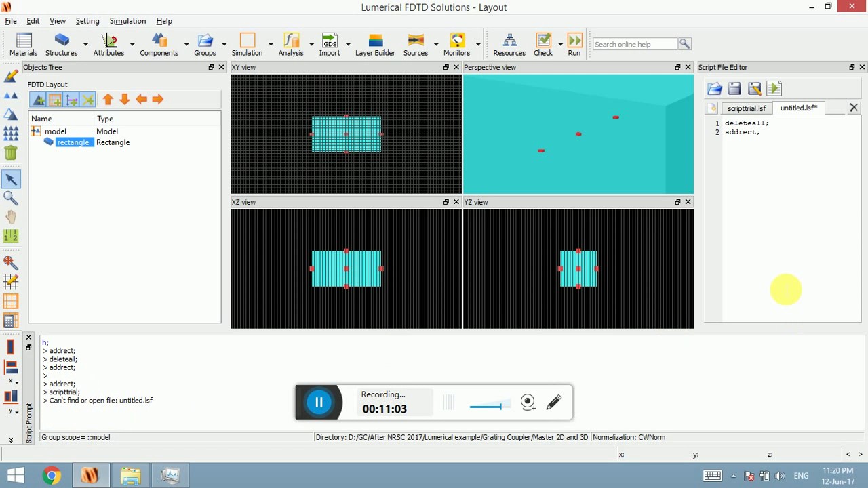Click the Search online help field

point(635,44)
